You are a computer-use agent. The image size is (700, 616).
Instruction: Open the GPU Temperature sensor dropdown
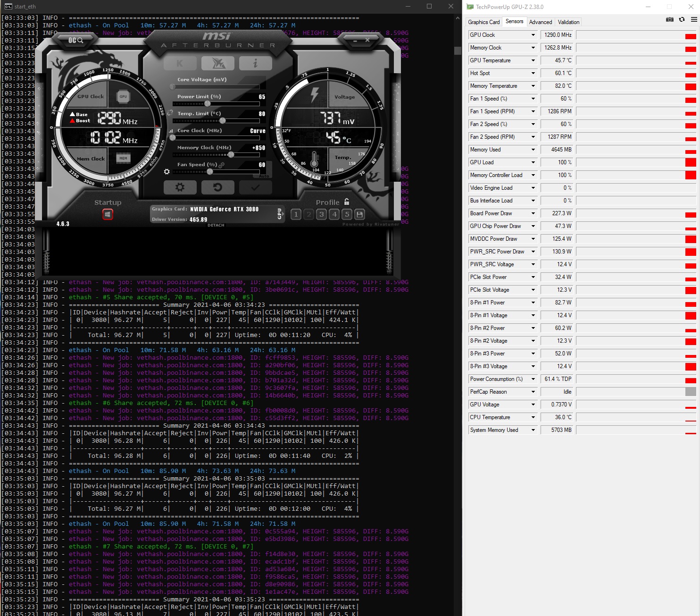(x=533, y=60)
